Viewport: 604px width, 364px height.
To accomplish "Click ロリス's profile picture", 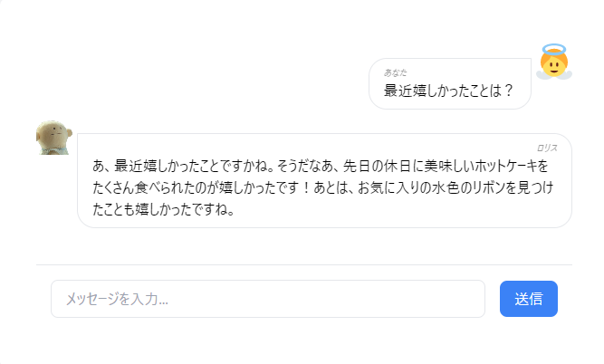I will [53, 138].
